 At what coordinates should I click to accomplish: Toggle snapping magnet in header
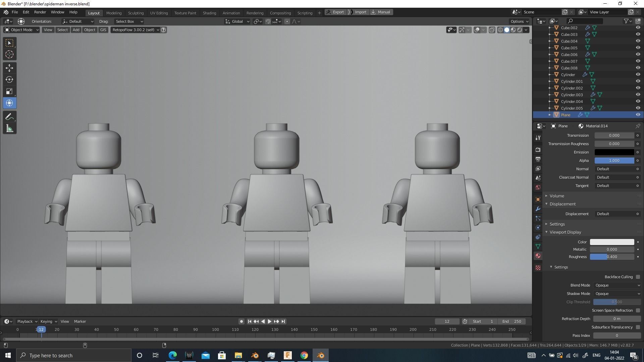268,21
